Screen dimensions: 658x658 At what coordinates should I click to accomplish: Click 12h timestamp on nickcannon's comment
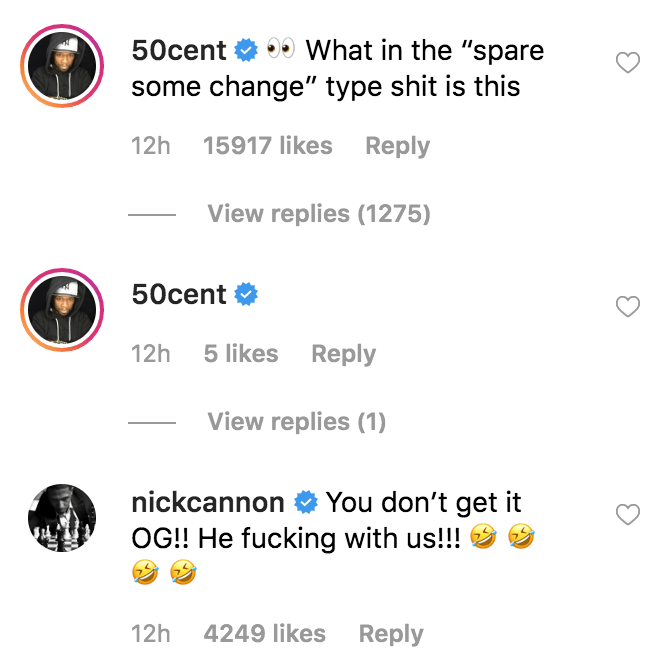coord(151,634)
